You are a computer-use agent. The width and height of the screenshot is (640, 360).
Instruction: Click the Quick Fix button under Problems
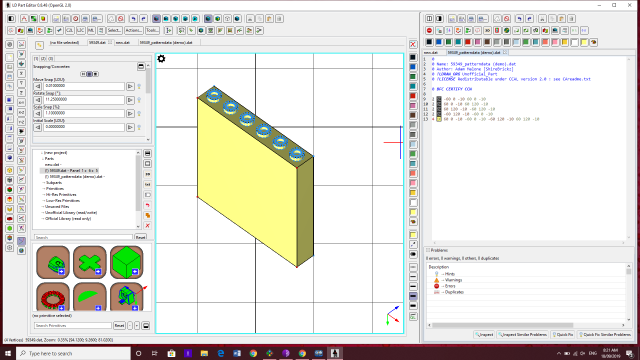(x=562, y=335)
